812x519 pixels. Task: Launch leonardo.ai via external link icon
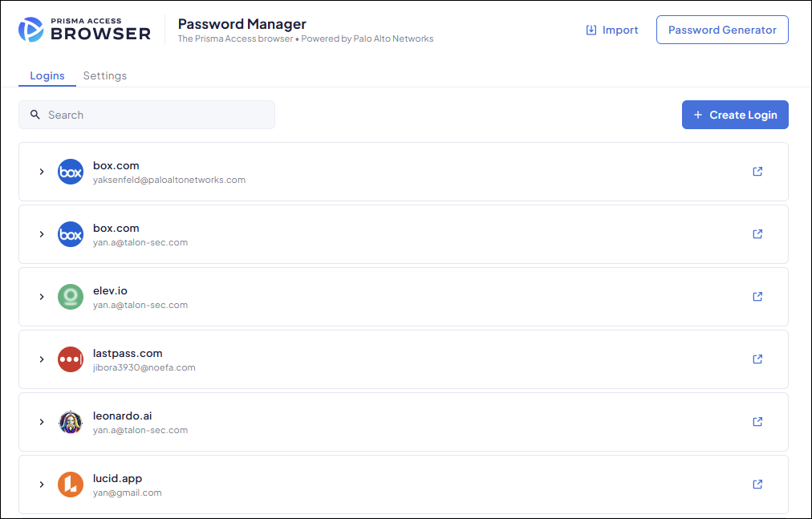pos(757,422)
